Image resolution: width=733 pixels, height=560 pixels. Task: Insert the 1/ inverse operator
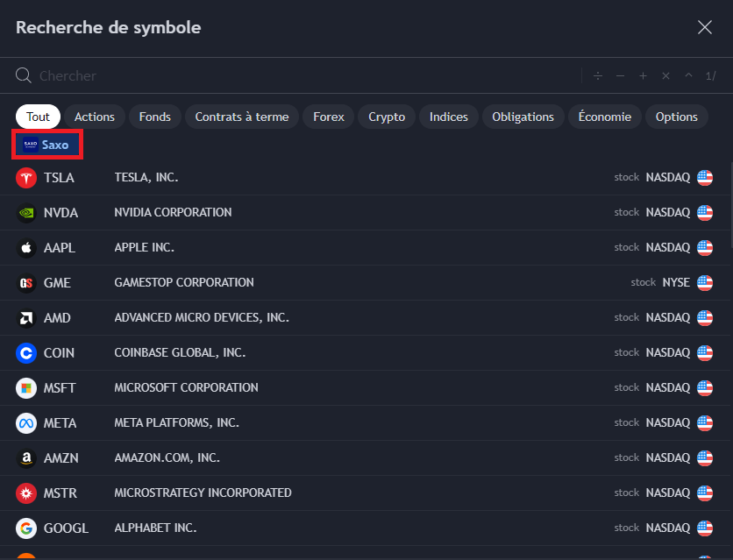710,75
